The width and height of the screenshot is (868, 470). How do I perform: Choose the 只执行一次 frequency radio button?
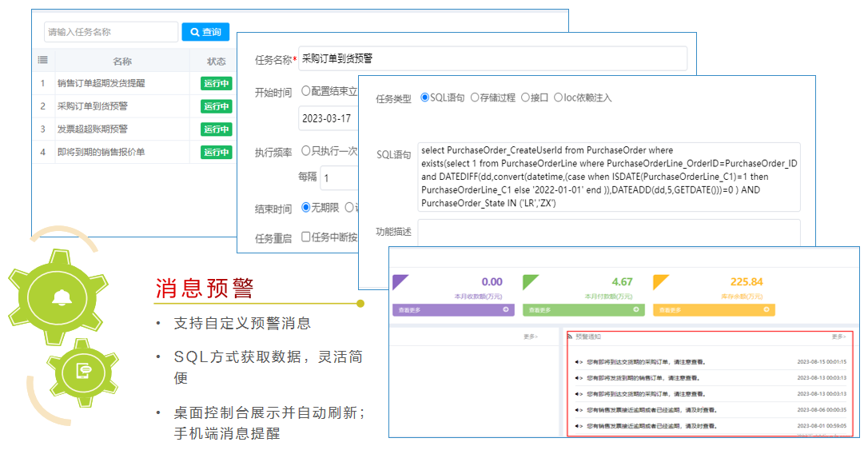305,150
